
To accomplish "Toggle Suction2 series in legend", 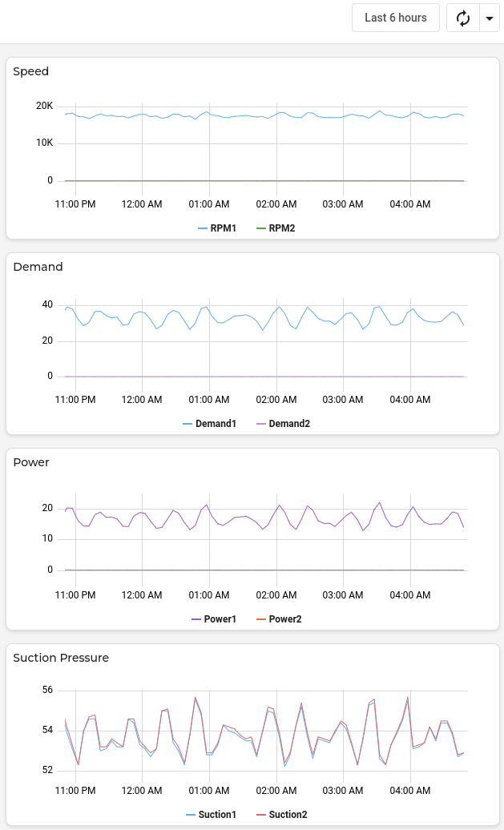I will pos(282,814).
